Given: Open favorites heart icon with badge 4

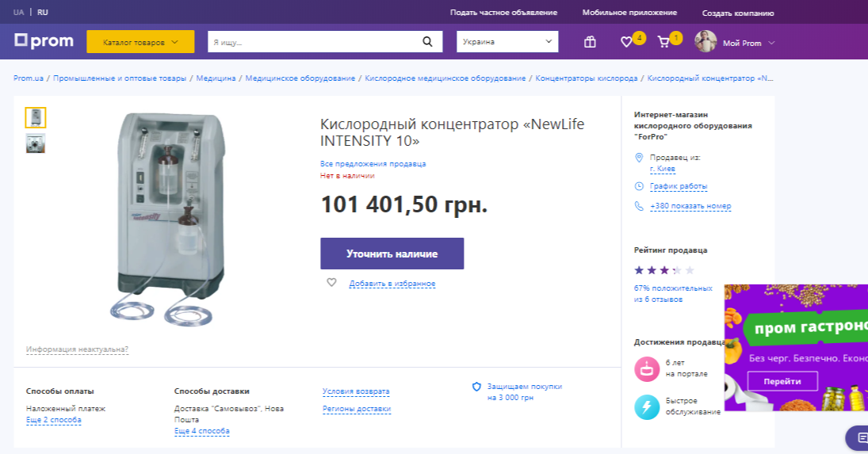Looking at the screenshot, I should [x=626, y=42].
